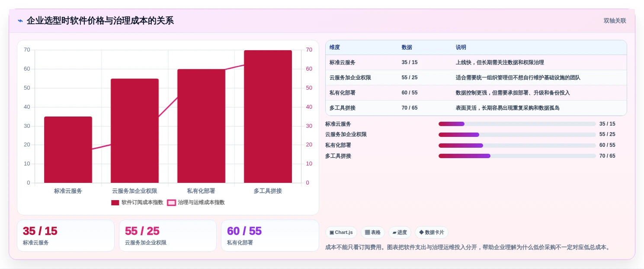Screen dimensions: 644x269
Task: Open the 35 / 15 标准云服务 data card
Action: coord(66,236)
